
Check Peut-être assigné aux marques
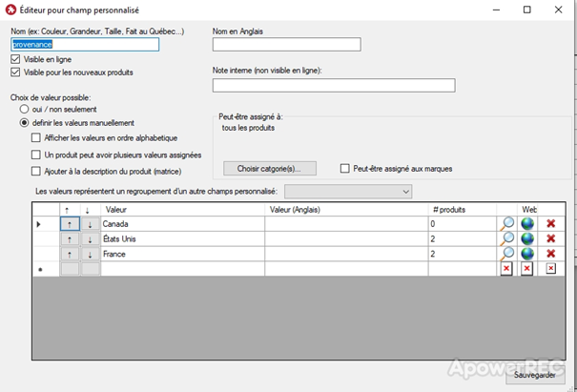(x=345, y=169)
